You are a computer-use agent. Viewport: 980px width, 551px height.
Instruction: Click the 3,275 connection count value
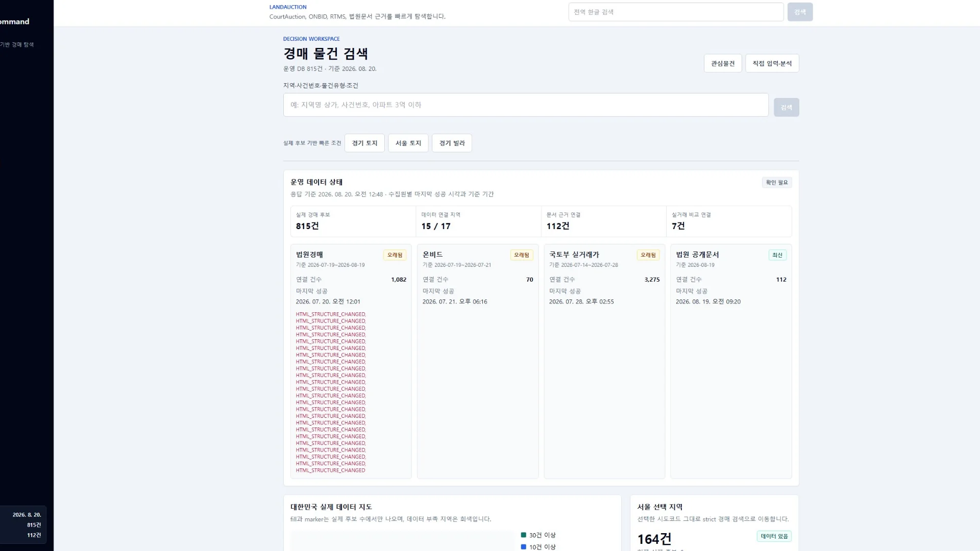(x=652, y=279)
